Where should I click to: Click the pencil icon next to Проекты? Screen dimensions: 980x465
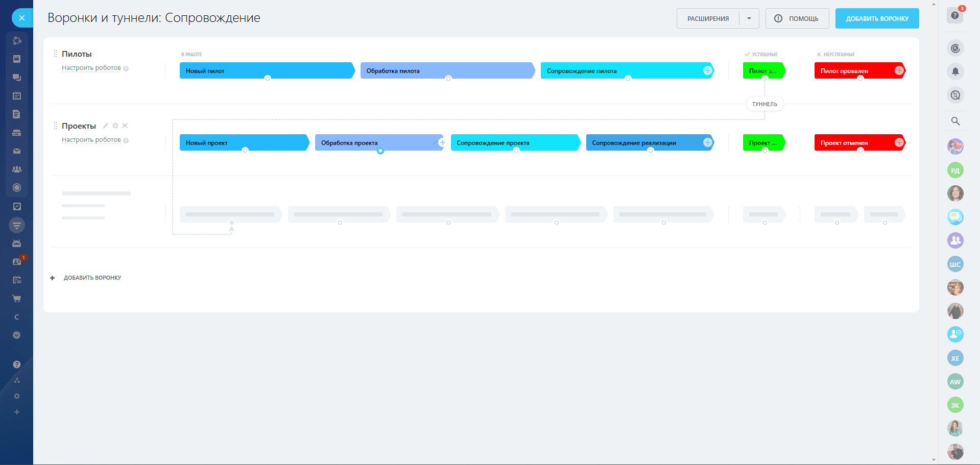click(x=106, y=126)
